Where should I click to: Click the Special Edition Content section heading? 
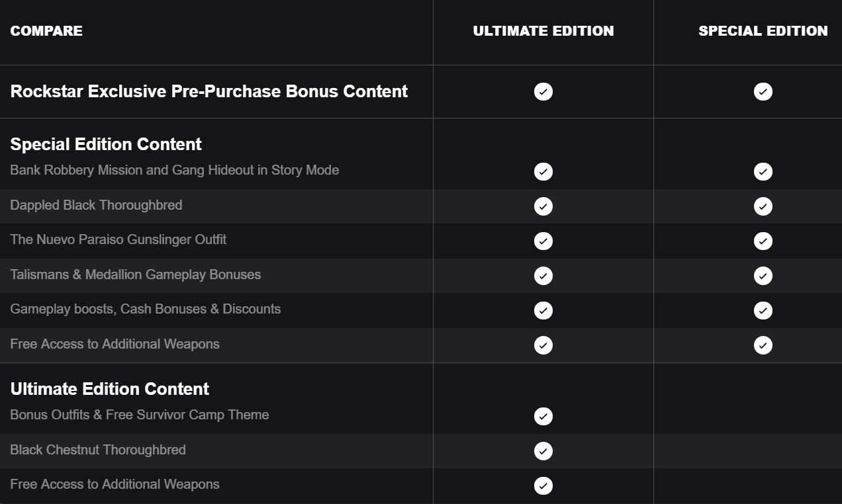(106, 144)
